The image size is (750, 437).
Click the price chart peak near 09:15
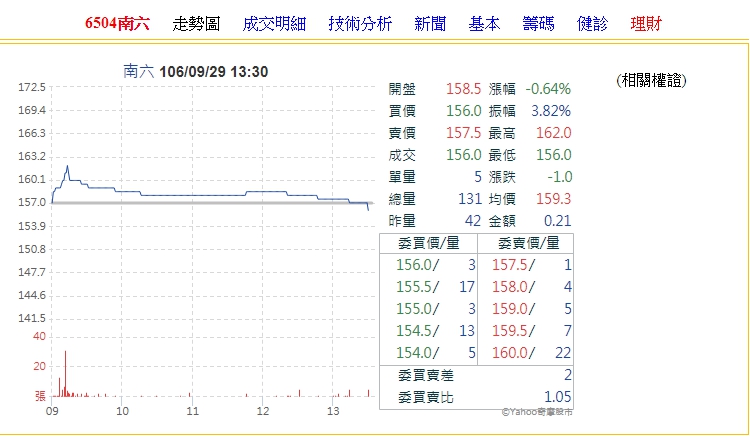tap(67, 166)
